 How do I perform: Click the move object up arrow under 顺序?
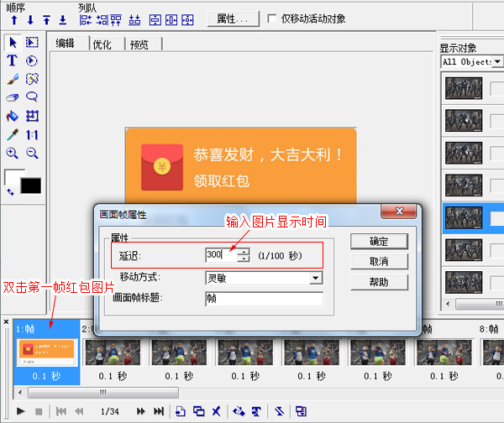(13, 20)
